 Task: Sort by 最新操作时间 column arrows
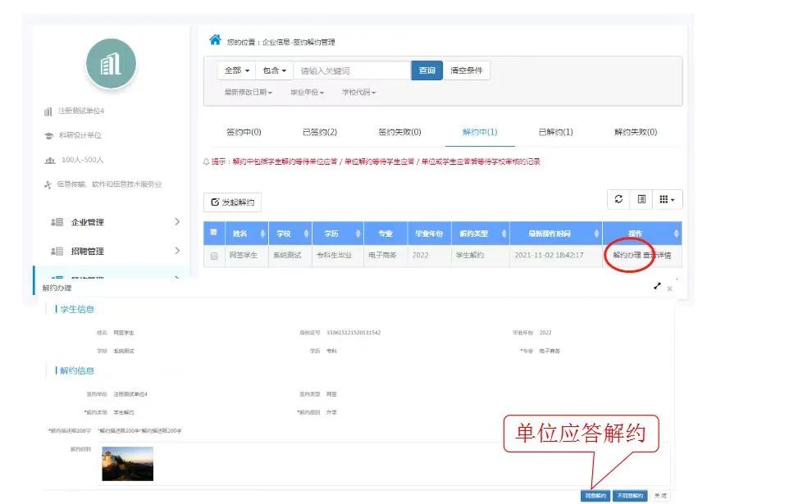tap(595, 234)
